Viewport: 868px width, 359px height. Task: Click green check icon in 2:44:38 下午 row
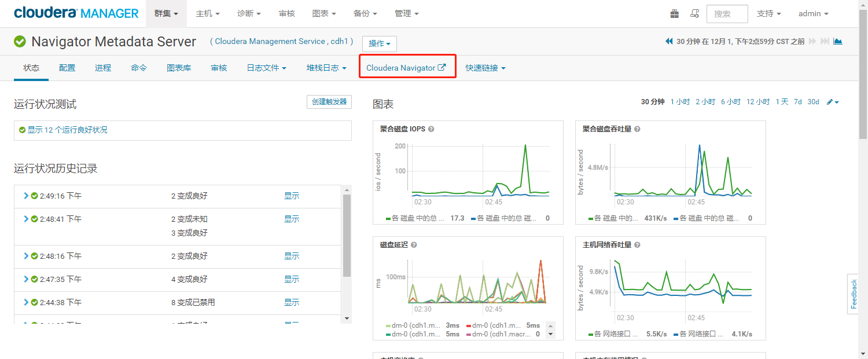pyautogui.click(x=35, y=302)
